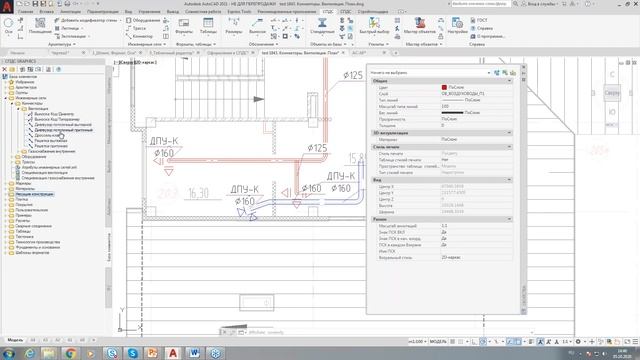Viewport: 640px width, 360px height.
Task: Launch the Мастер объектов tool
Action: 420,26
